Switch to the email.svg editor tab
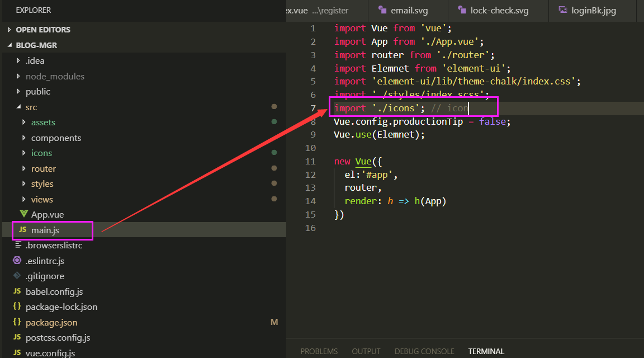This screenshot has width=644, height=358. (x=408, y=11)
